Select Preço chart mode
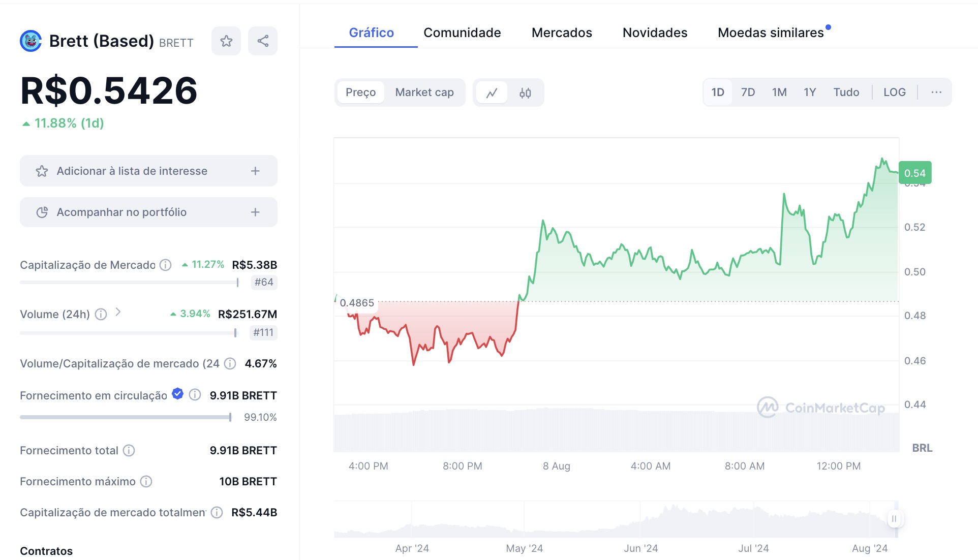This screenshot has height=560, width=978. point(360,92)
